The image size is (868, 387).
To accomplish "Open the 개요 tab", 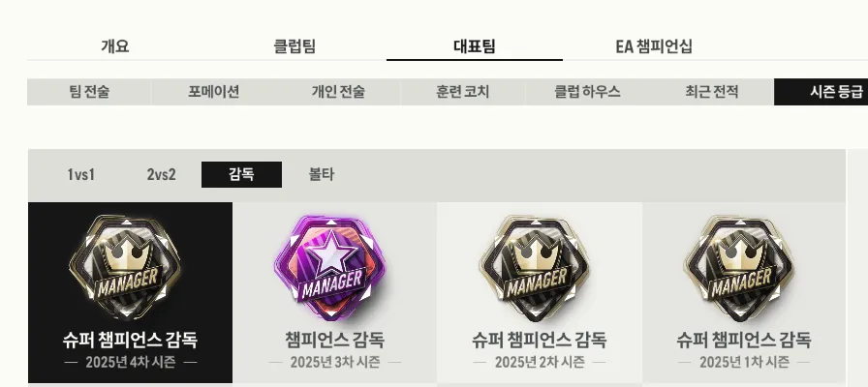I will coord(114,46).
